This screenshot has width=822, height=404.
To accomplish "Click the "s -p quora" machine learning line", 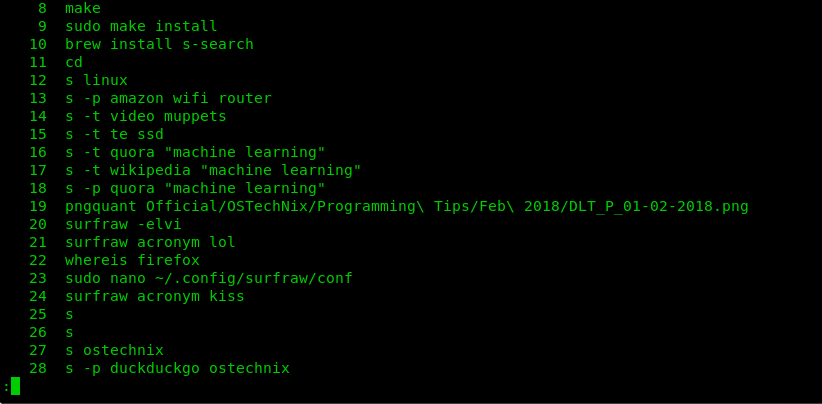I will [x=195, y=188].
